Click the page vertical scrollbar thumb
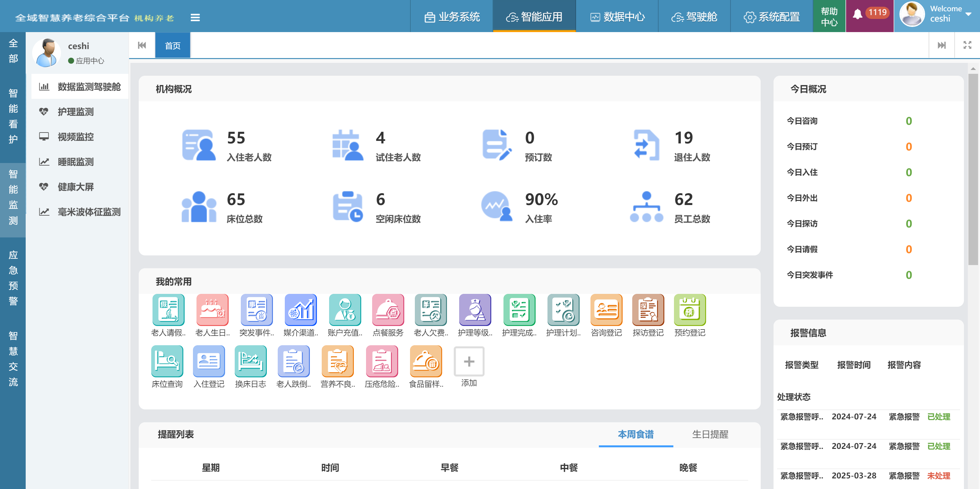Image resolution: width=980 pixels, height=489 pixels. [x=973, y=169]
